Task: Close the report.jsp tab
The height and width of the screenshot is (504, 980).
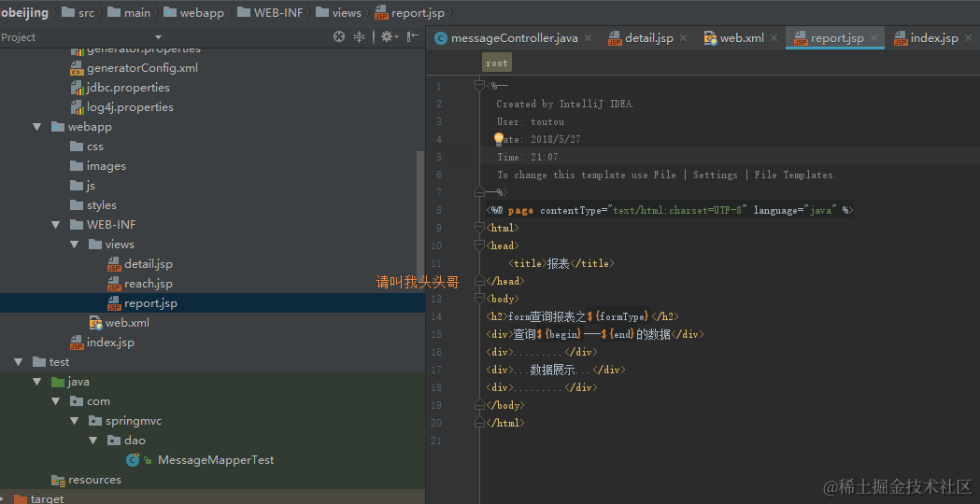Action: [873, 38]
